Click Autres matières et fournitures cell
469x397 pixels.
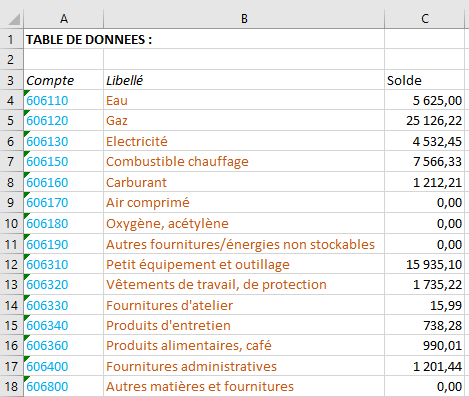pos(244,386)
